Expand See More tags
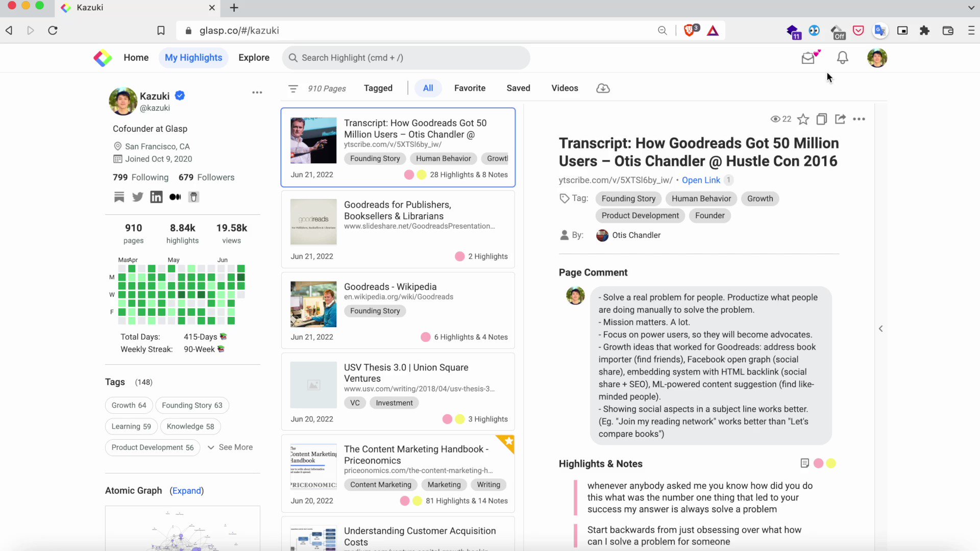 pyautogui.click(x=230, y=447)
